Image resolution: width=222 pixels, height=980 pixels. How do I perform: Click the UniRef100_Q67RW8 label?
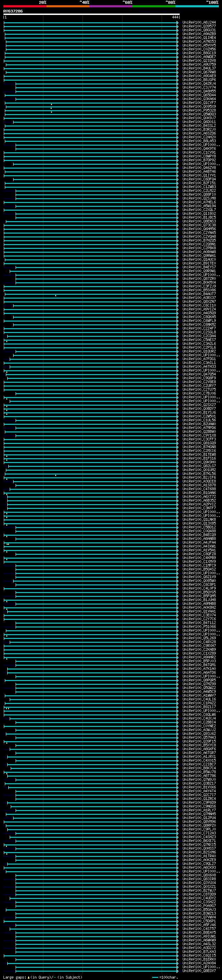coord(199,72)
